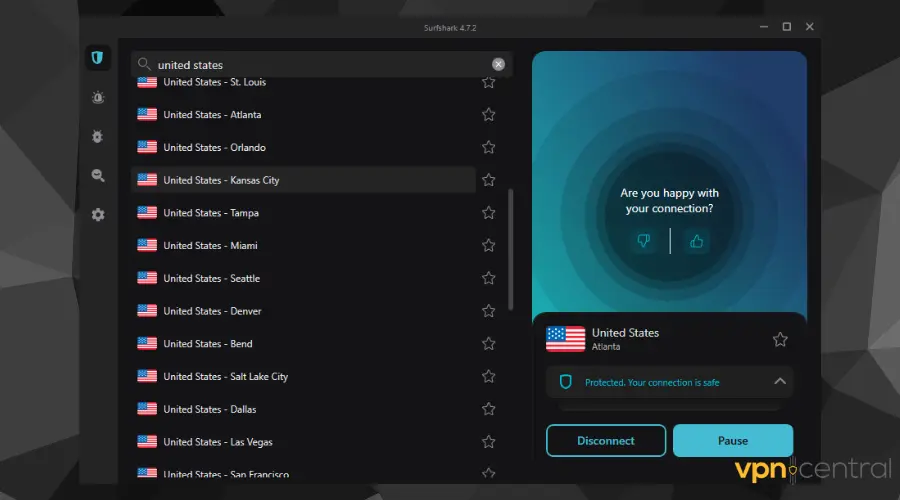Disconnect from the VPN
The width and height of the screenshot is (900, 500).
tap(606, 441)
